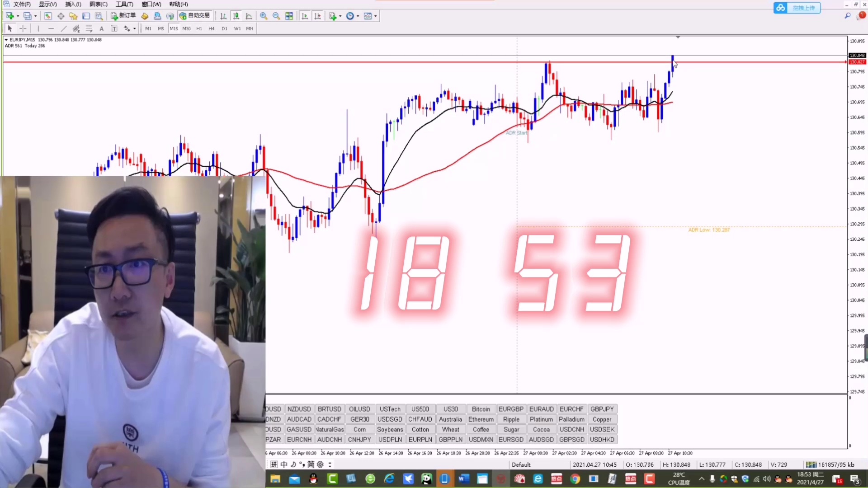Switch timeframe to M30
The height and width of the screenshot is (488, 868).
tap(186, 28)
